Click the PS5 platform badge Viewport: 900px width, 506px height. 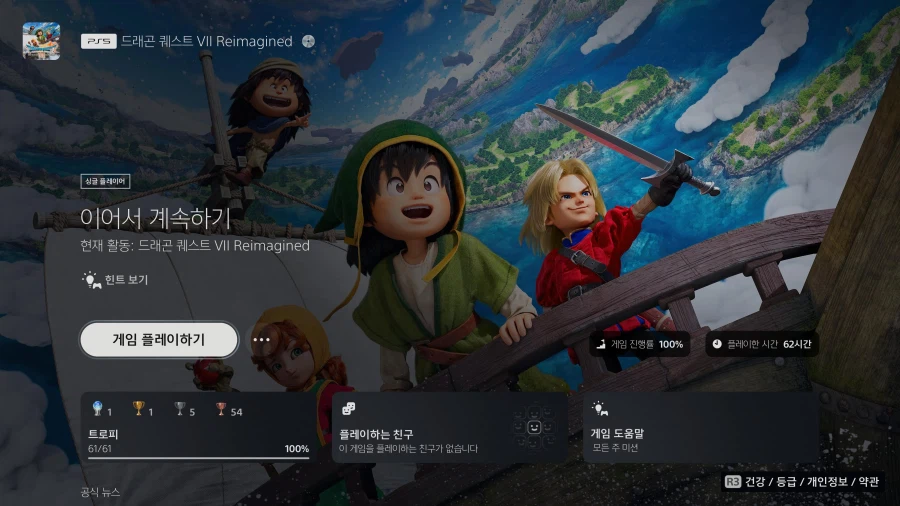coord(98,42)
